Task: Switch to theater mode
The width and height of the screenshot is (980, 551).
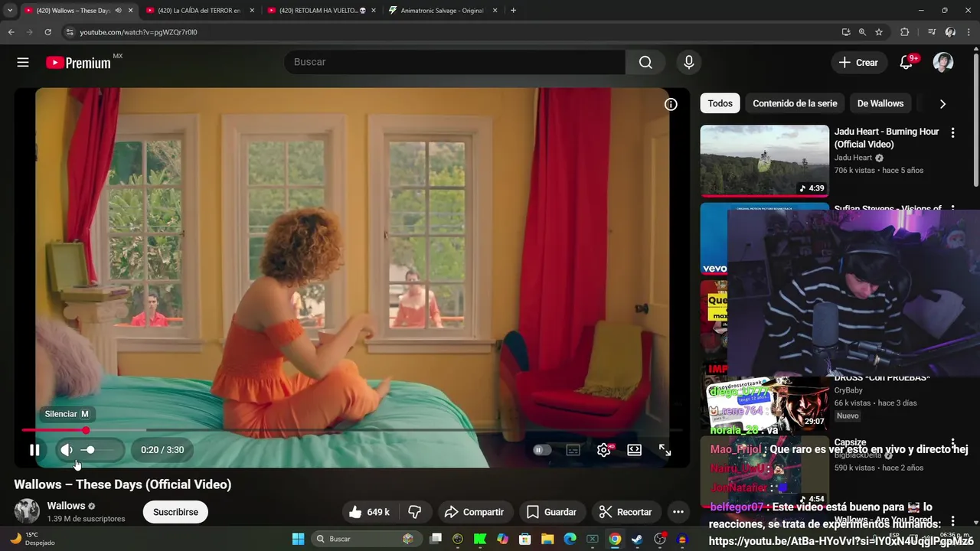Action: point(634,450)
